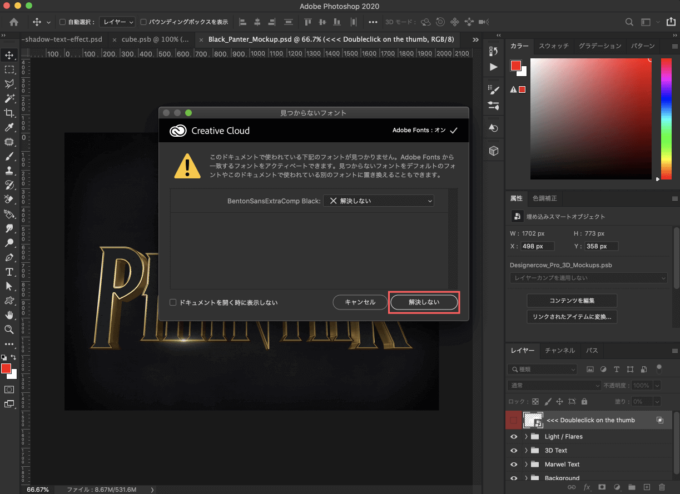The image size is (680, 494).
Task: Select the Eyedropper tool
Action: (9, 127)
